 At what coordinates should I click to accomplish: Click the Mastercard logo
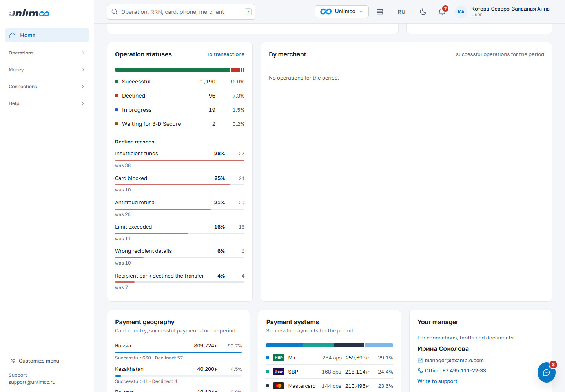279,386
